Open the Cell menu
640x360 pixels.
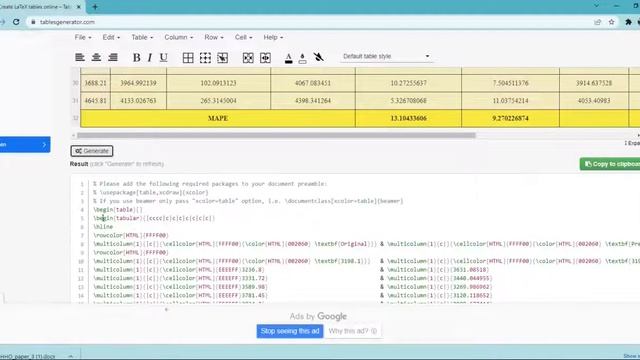pyautogui.click(x=243, y=37)
